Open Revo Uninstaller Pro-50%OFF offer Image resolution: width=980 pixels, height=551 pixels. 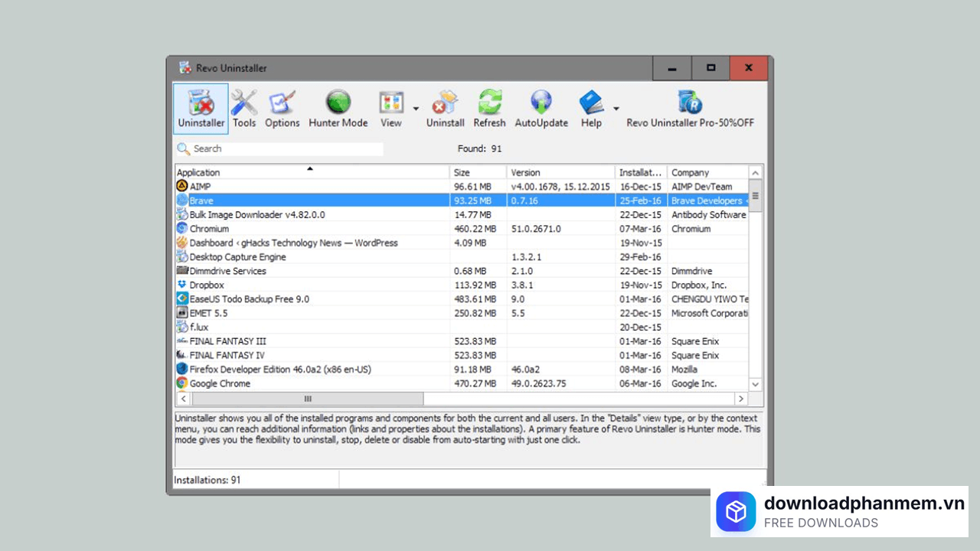point(691,109)
